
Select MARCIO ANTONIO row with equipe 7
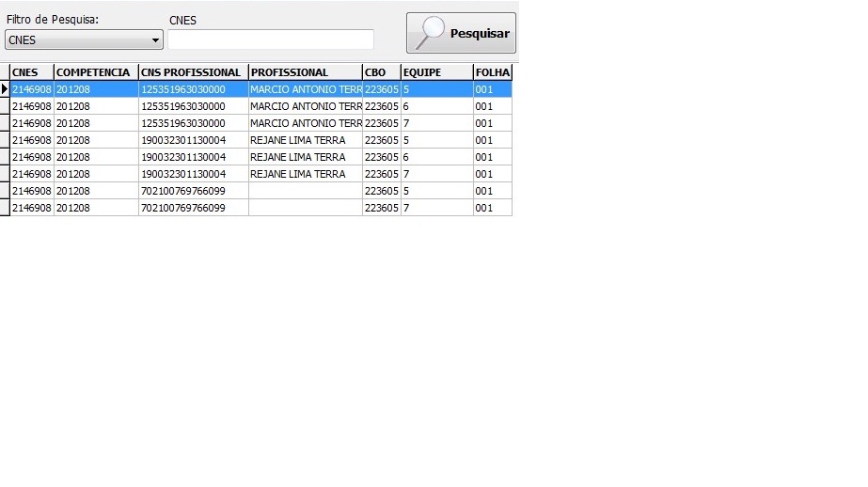point(305,123)
